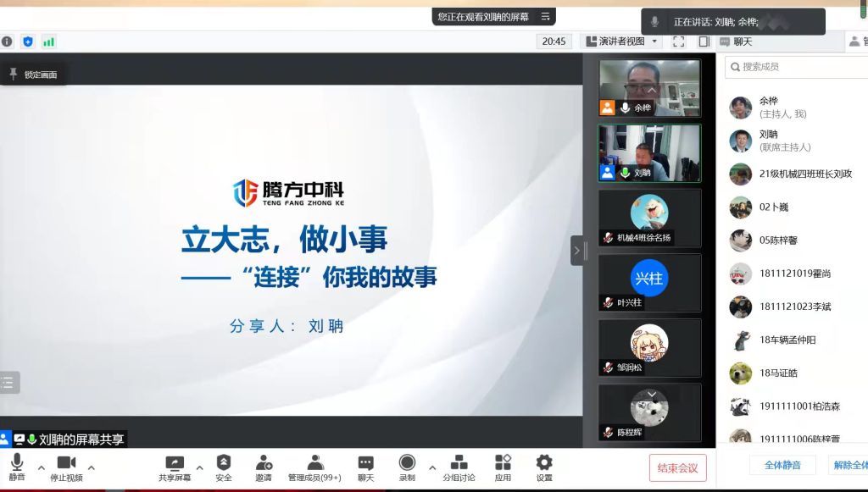Toggle the 静音 microphone mute button
The image size is (868, 492).
pos(17,462)
